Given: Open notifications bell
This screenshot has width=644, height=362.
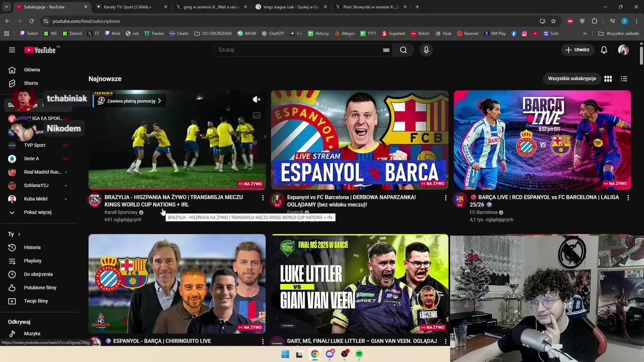Looking at the screenshot, I should [x=604, y=50].
